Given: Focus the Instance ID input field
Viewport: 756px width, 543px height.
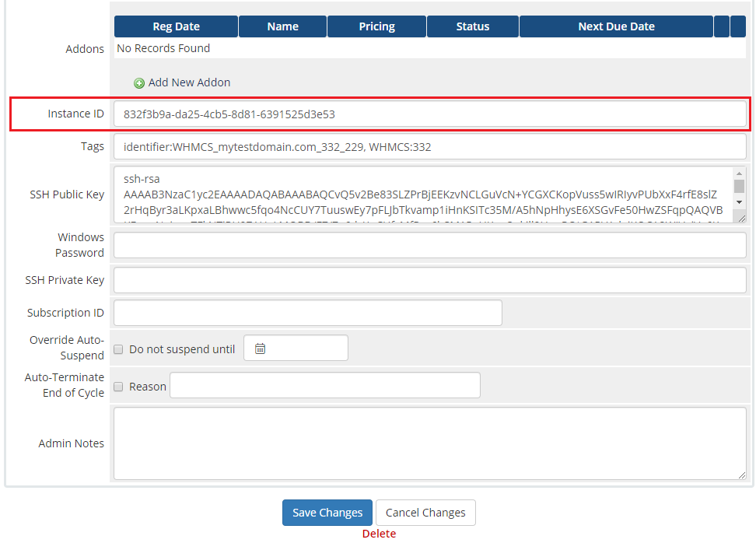Looking at the screenshot, I should pos(430,114).
